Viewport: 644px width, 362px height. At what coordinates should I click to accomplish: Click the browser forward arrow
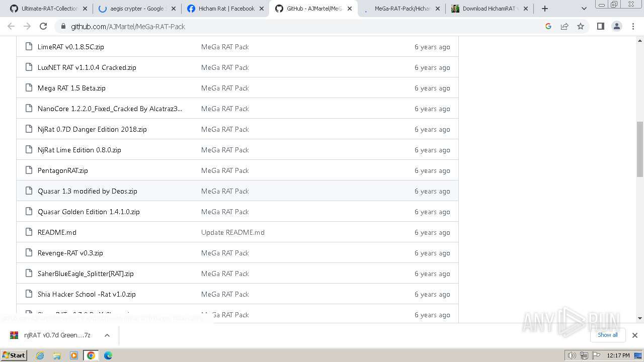click(27, 26)
